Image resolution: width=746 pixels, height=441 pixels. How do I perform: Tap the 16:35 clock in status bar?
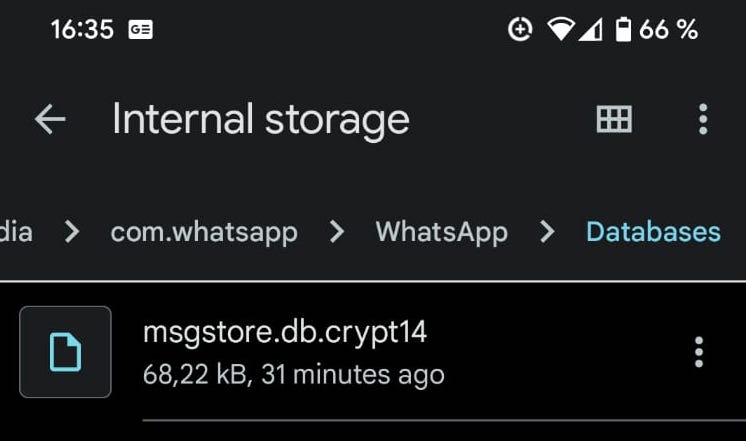pos(82,30)
